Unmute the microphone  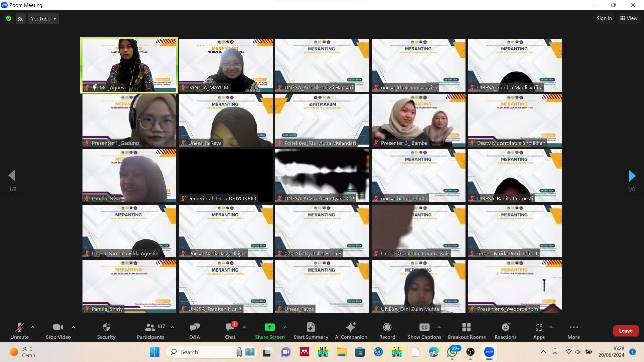19,331
